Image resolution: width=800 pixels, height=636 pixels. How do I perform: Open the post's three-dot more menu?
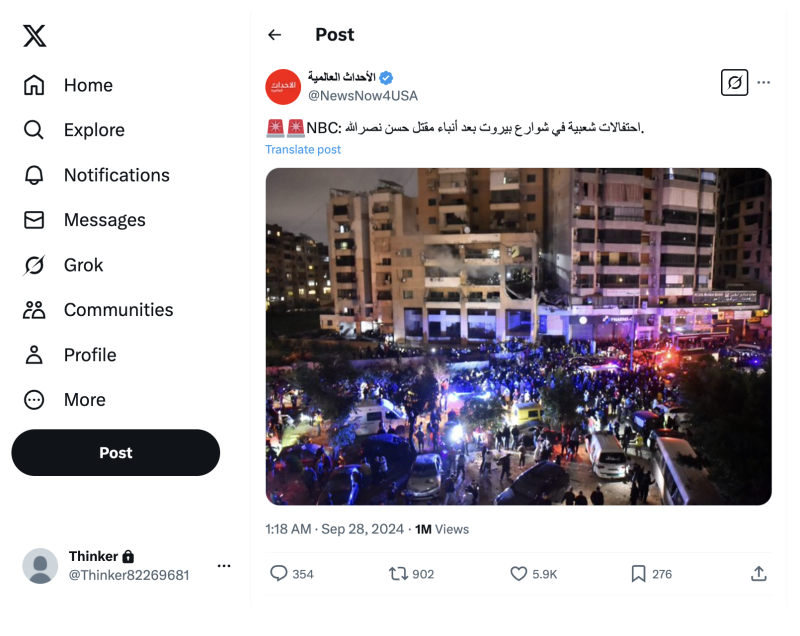pyautogui.click(x=764, y=82)
